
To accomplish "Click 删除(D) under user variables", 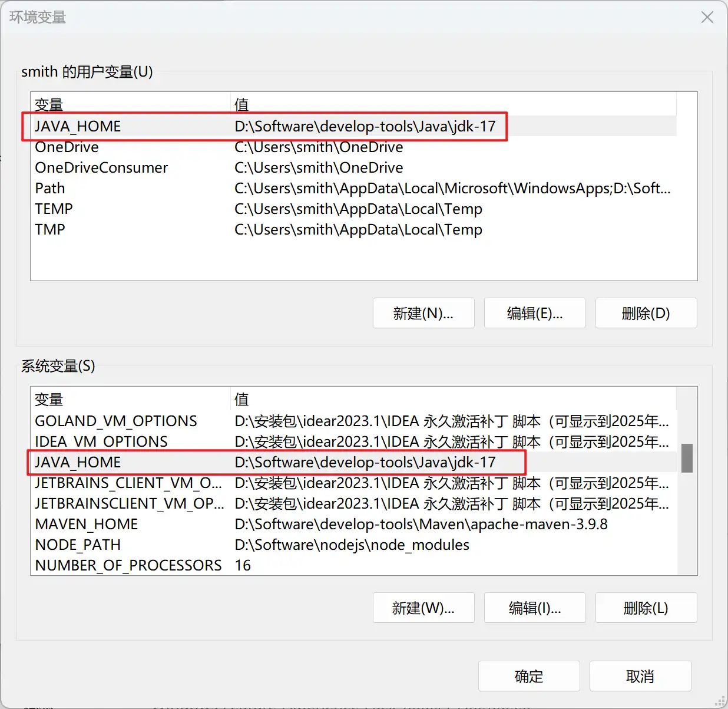I will [x=646, y=313].
